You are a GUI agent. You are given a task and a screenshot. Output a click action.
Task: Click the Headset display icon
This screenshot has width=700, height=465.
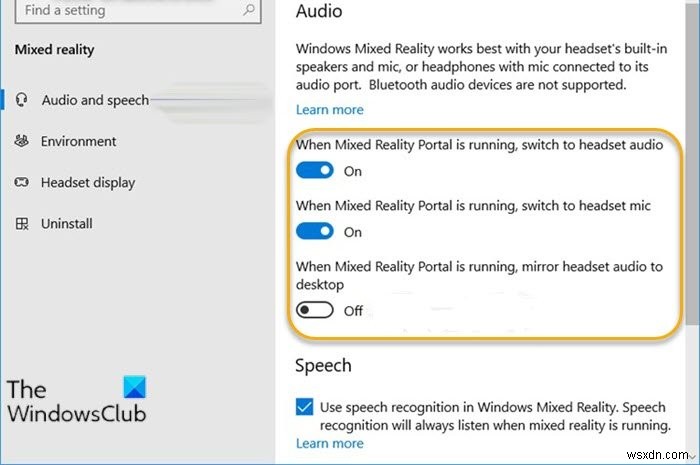[21, 182]
